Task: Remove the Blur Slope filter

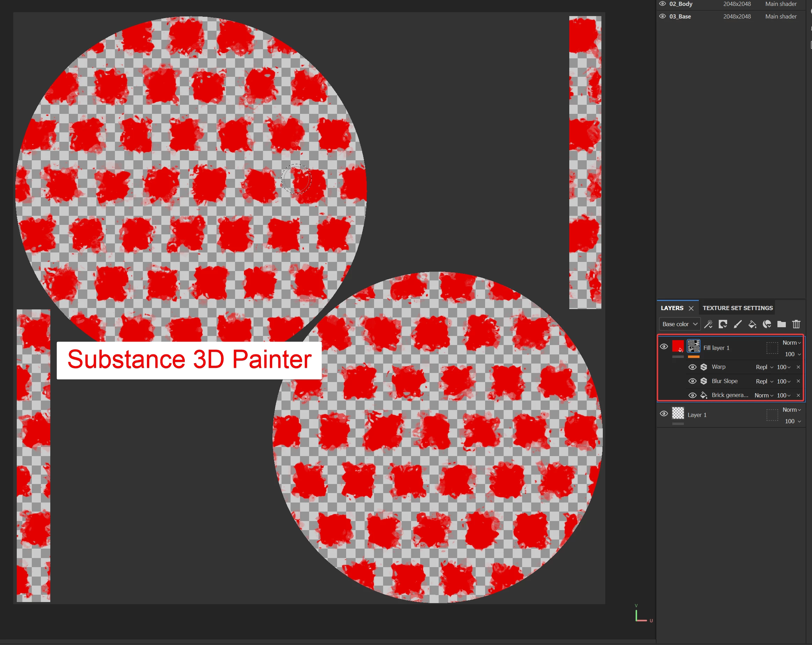Action: point(798,381)
